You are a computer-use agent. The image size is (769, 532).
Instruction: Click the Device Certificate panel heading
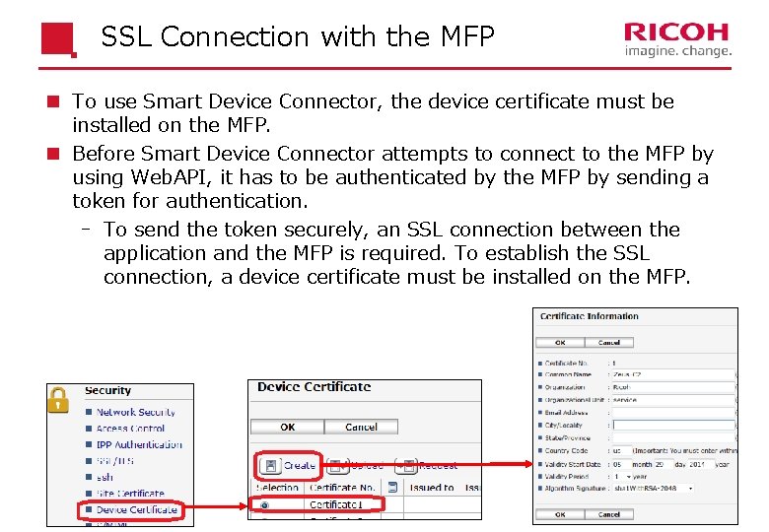click(x=314, y=387)
